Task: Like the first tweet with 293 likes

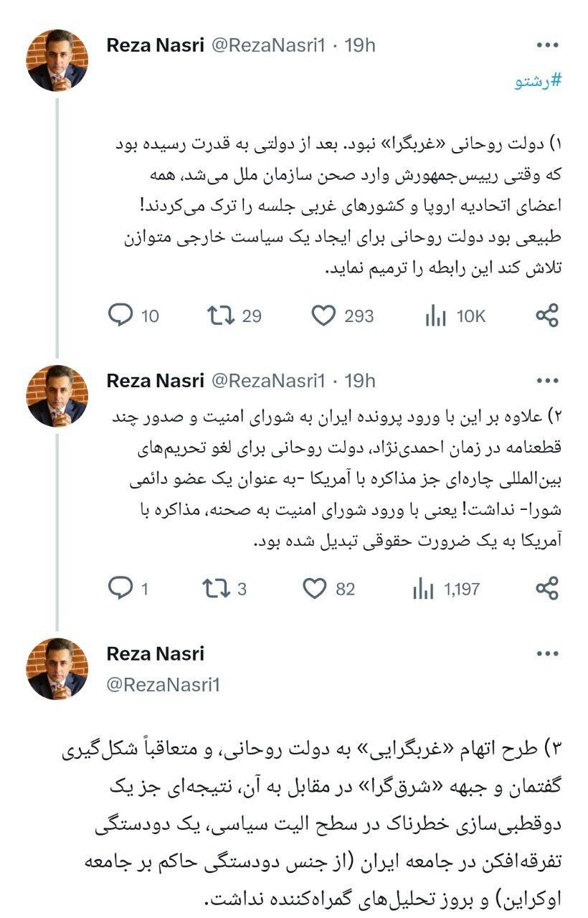Action: 323,316
